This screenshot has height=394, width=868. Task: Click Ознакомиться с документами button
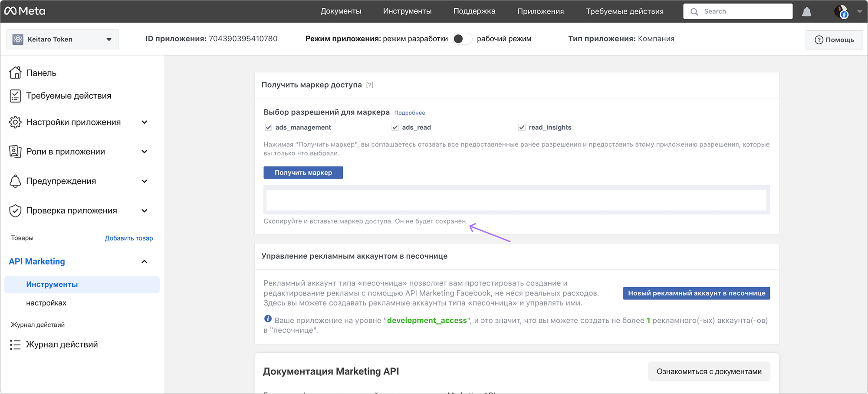(709, 371)
